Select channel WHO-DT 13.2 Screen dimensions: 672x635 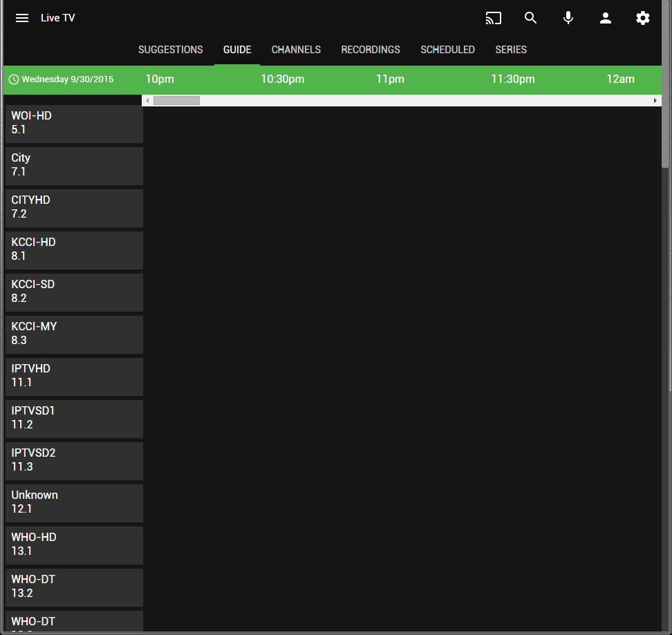coord(74,587)
